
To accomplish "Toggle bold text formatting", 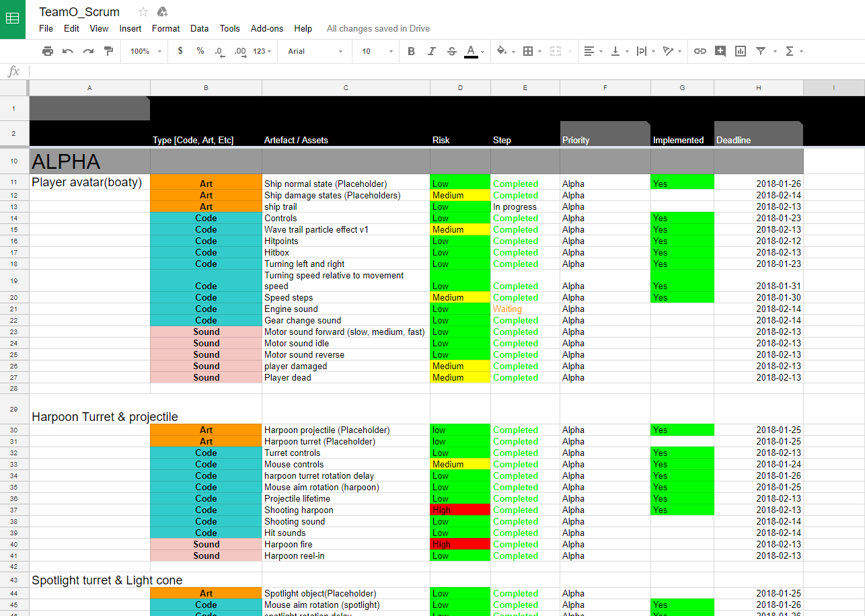I will click(x=411, y=51).
